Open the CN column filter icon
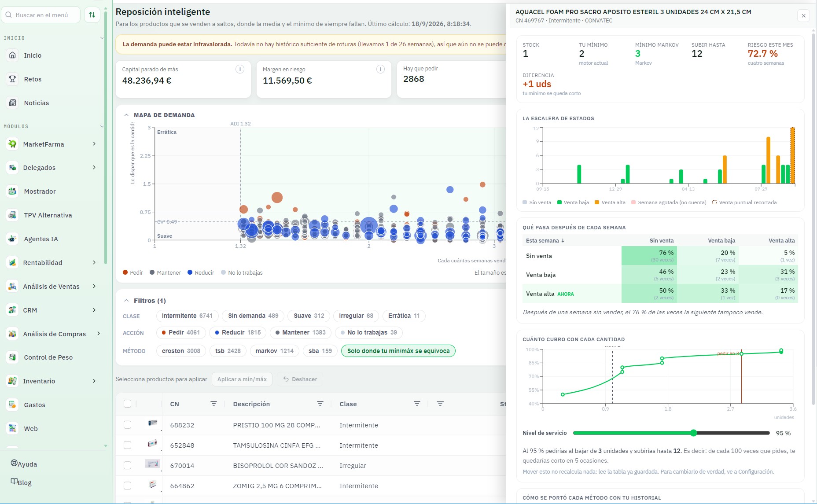This screenshot has height=504, width=817. pyautogui.click(x=213, y=404)
